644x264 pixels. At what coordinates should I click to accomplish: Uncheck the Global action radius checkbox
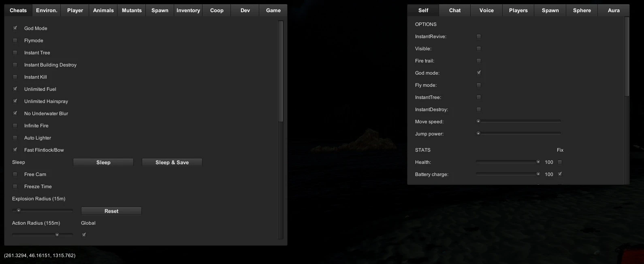tap(84, 235)
